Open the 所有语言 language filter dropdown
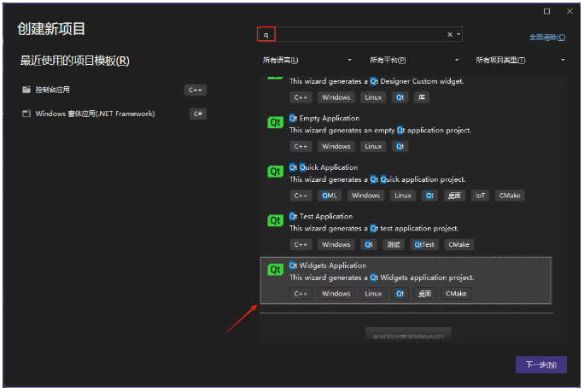584x392 pixels. pos(307,60)
